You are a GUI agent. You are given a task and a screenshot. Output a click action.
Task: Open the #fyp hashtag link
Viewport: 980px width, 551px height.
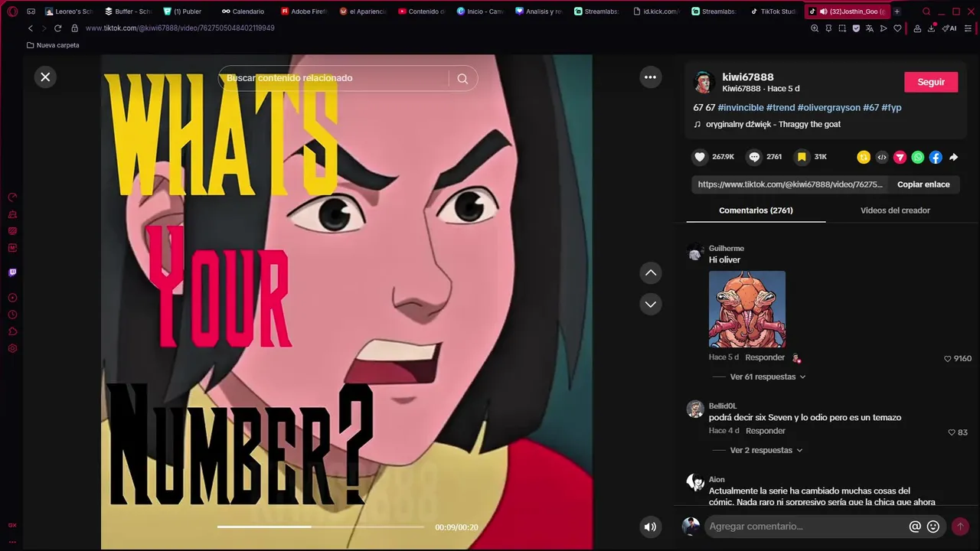tap(891, 108)
